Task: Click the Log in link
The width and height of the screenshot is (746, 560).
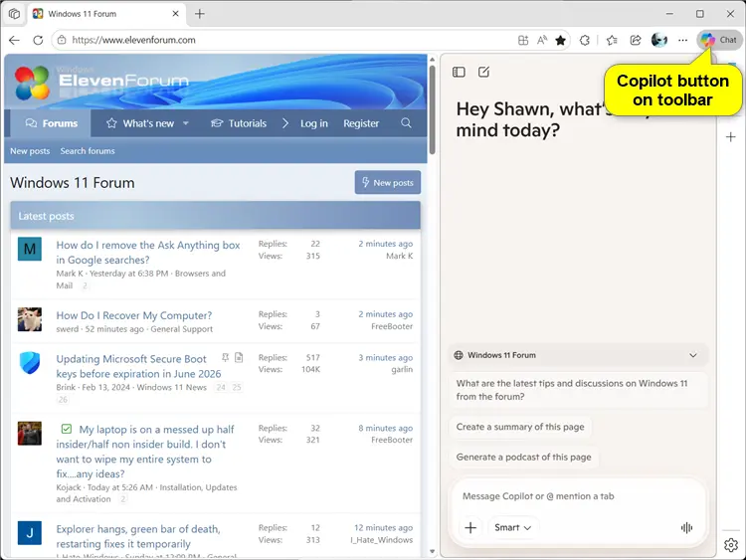Action: (314, 123)
